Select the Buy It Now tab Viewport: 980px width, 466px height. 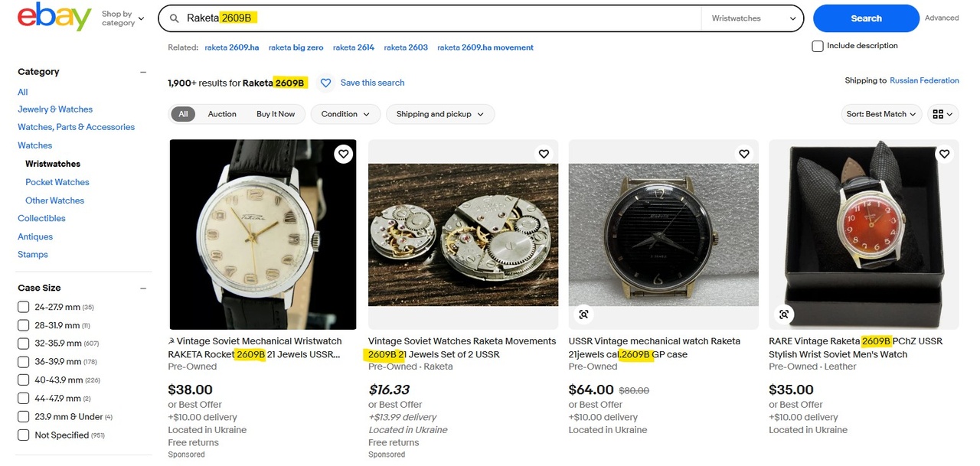point(276,114)
